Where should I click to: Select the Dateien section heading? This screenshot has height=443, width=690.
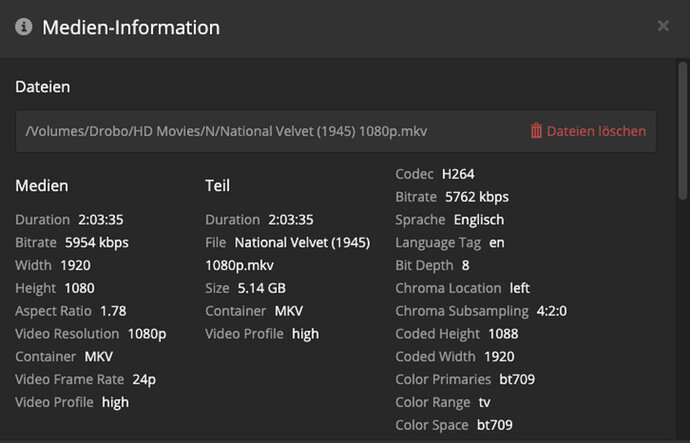43,87
